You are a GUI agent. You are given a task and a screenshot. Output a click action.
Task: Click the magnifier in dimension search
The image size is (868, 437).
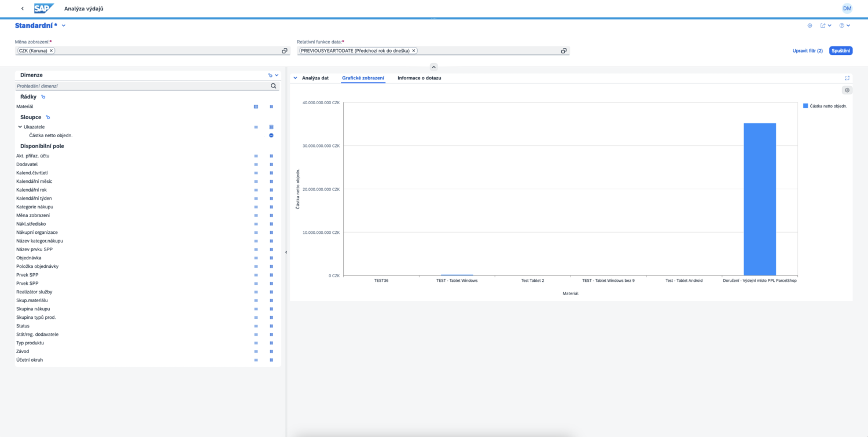(x=274, y=86)
